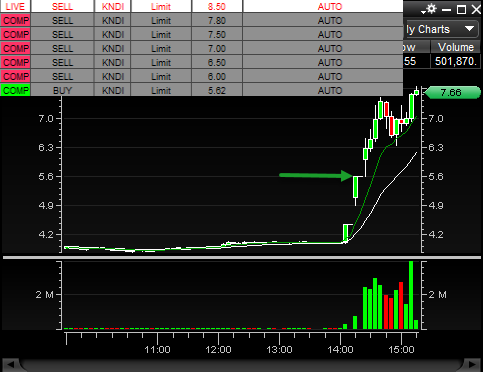This screenshot has height=372, width=483.
Task: Click the BUY order side cell
Action: [62, 91]
